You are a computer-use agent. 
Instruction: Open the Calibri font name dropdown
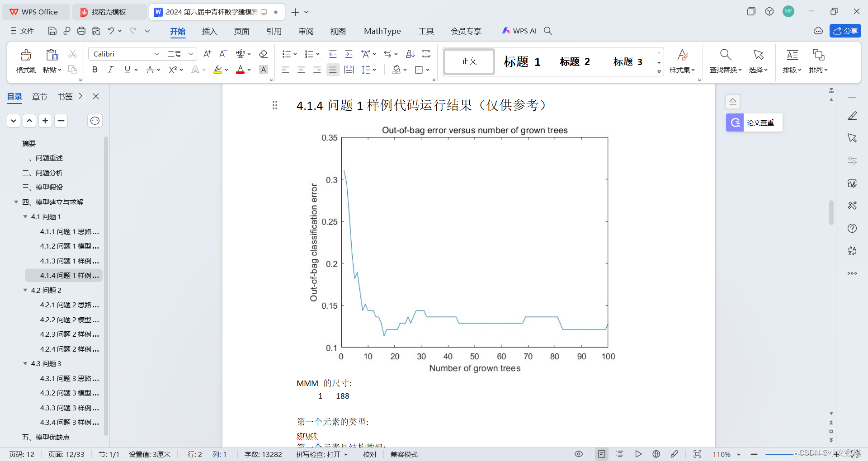pos(157,54)
